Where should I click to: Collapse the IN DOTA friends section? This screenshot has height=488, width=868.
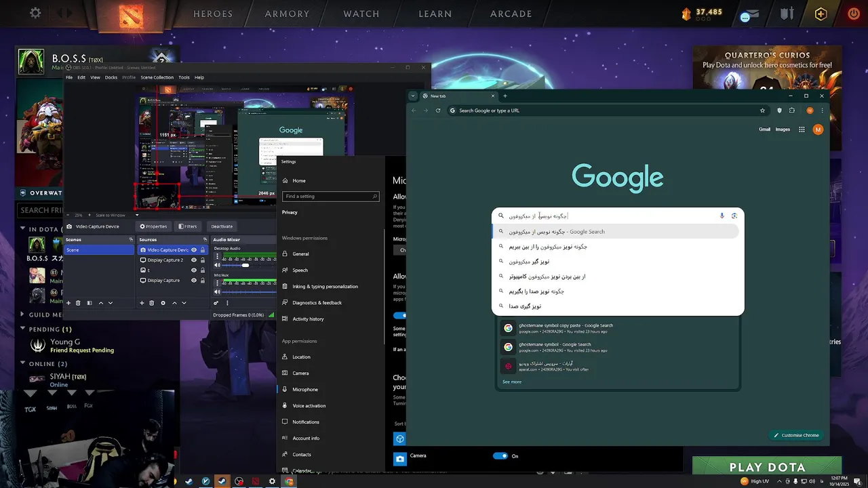pos(22,229)
